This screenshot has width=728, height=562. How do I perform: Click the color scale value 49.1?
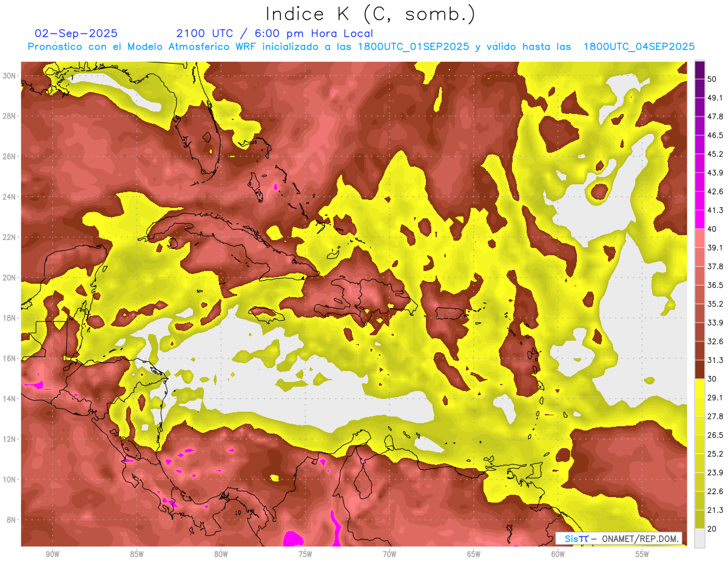click(x=715, y=98)
